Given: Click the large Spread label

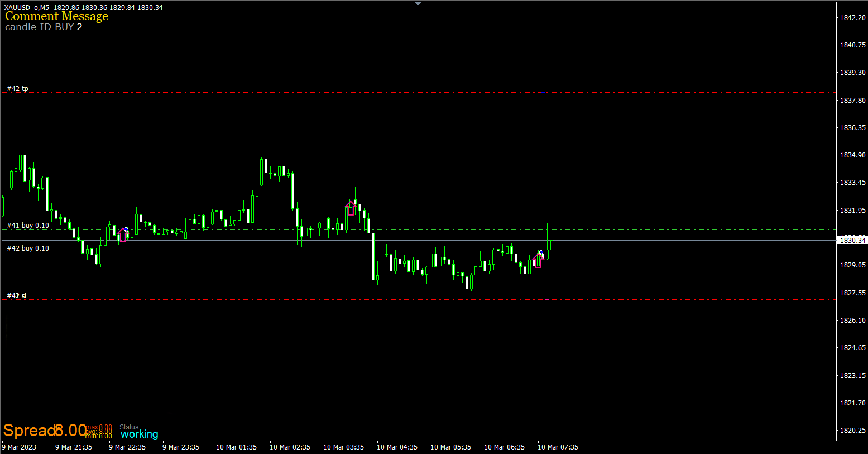Looking at the screenshot, I should [30, 431].
